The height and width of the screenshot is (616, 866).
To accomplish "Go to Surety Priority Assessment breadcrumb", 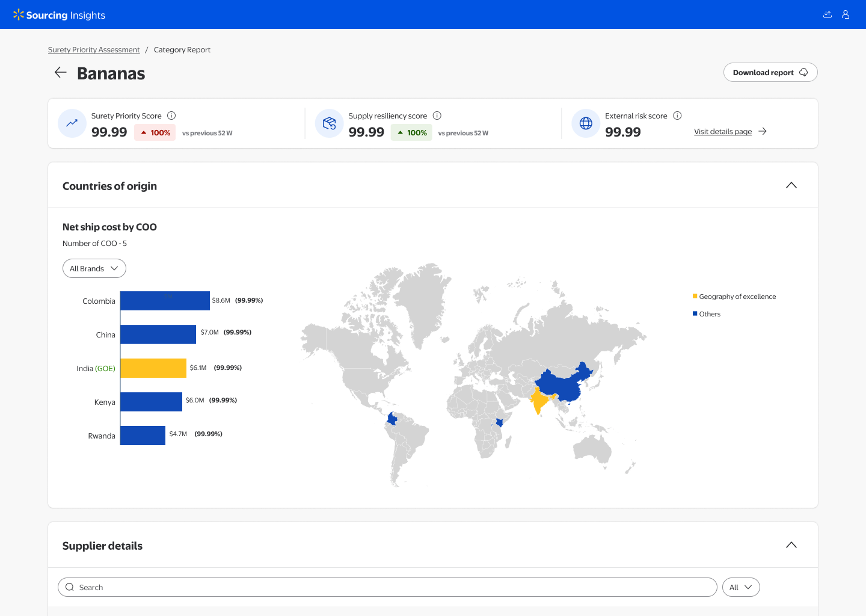I will coord(94,50).
